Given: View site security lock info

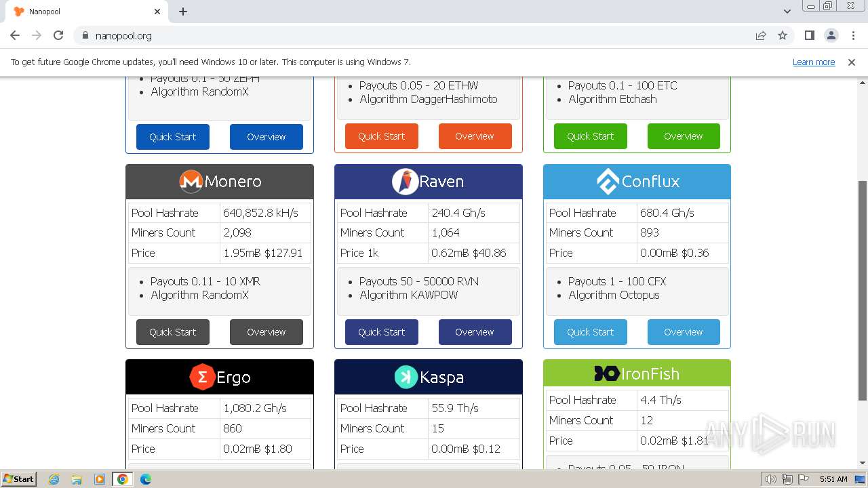Looking at the screenshot, I should point(85,35).
